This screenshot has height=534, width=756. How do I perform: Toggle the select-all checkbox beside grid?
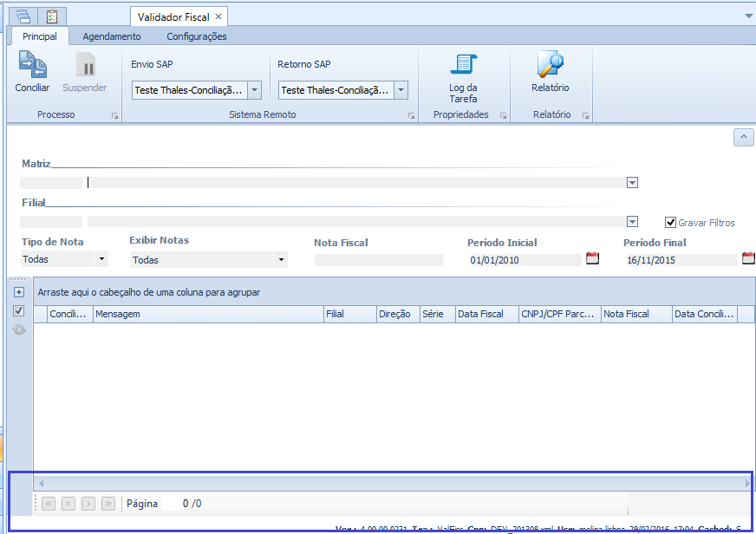pyautogui.click(x=19, y=310)
